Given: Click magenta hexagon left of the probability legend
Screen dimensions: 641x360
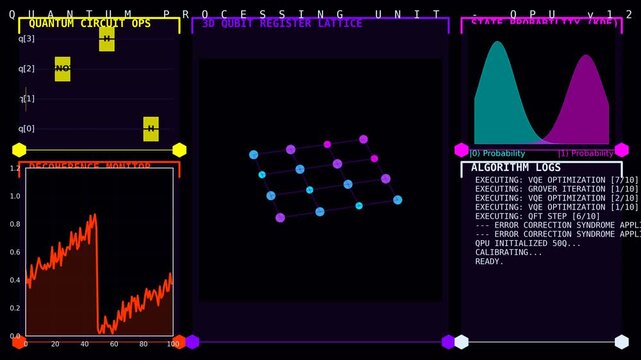Looking at the screenshot, I should 462,150.
